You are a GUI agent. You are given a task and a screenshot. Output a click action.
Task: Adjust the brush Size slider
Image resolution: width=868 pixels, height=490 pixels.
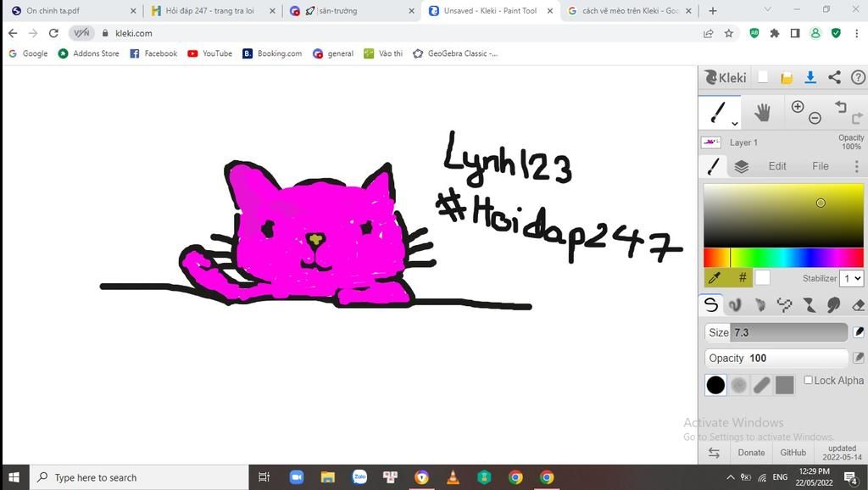coord(776,332)
